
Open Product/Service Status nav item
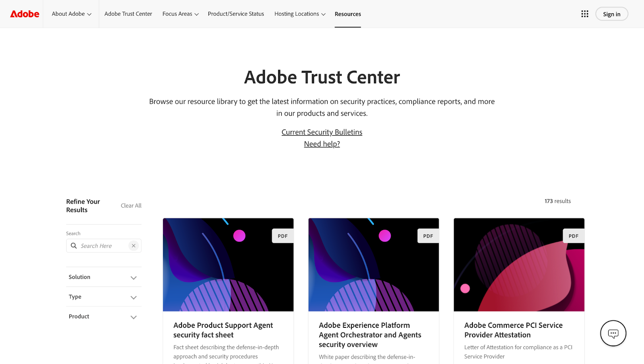pos(236,14)
